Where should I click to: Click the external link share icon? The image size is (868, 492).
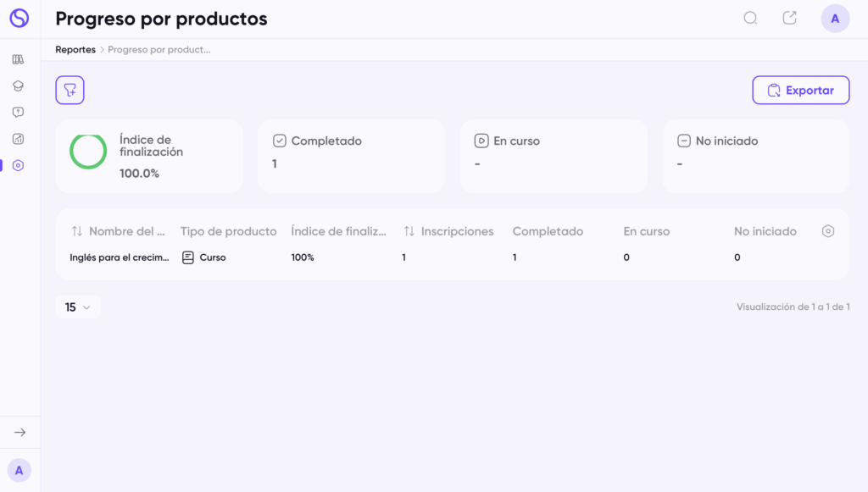pyautogui.click(x=790, y=19)
